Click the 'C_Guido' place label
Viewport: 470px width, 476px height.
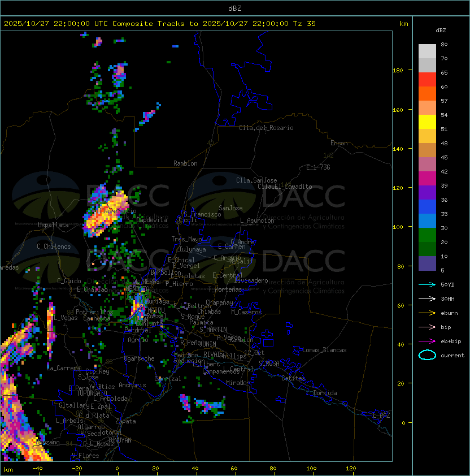tap(69, 281)
